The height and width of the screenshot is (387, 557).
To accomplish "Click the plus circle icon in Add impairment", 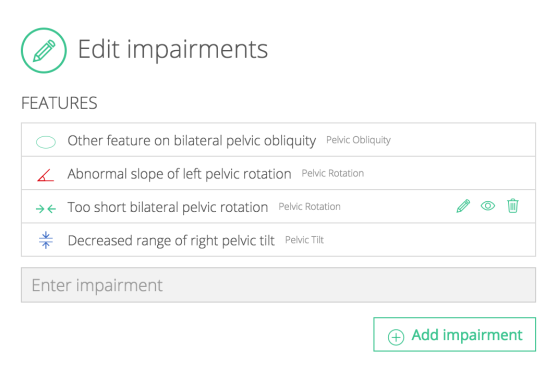I will point(396,337).
